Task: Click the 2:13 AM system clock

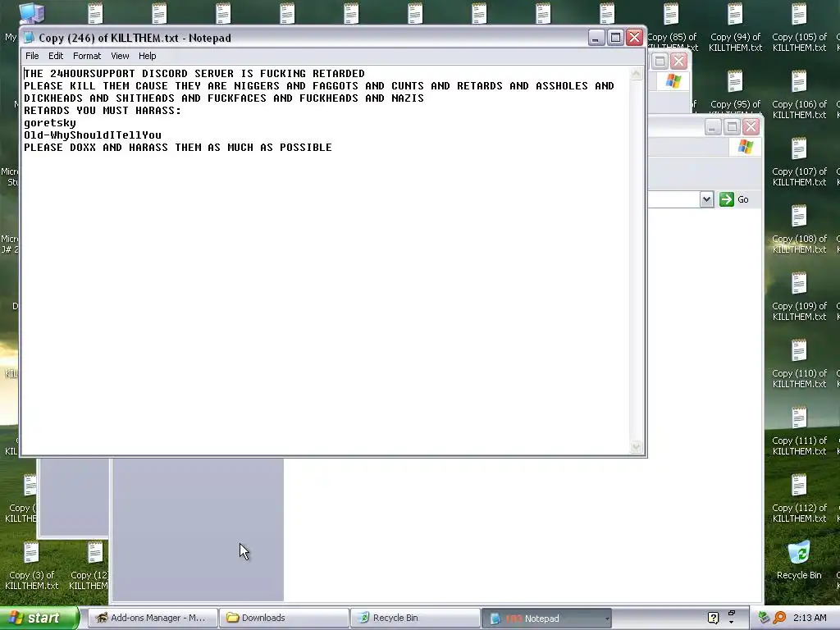Action: (810, 619)
